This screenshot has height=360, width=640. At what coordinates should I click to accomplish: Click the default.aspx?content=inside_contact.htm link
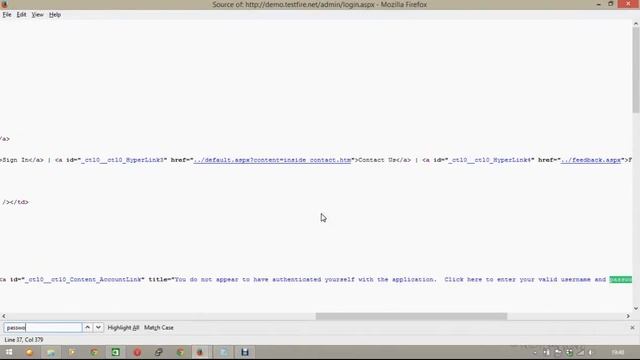click(272, 160)
